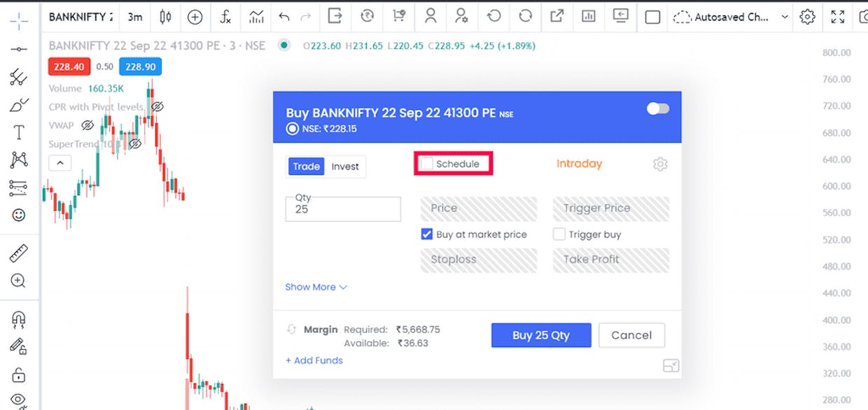868x410 pixels.
Task: Hide all drawings with eye icon
Action: (x=19, y=401)
